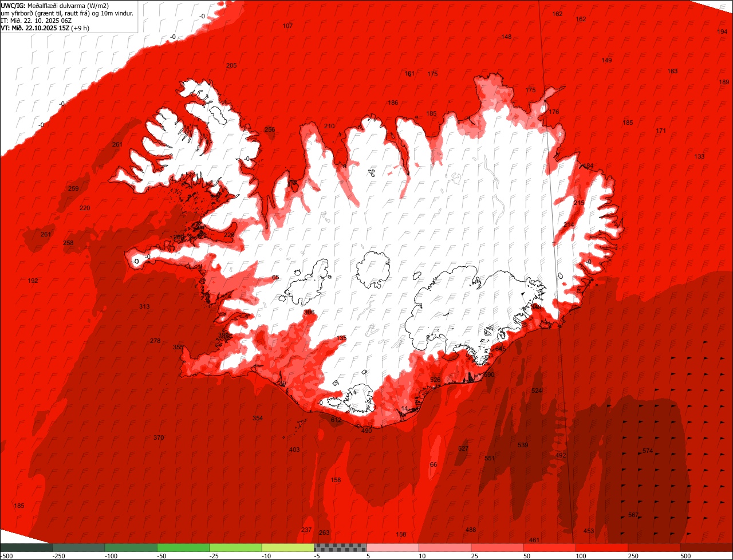Viewport: 733px width, 560px height.
Task: Click the map value 492
Action: 561,456
